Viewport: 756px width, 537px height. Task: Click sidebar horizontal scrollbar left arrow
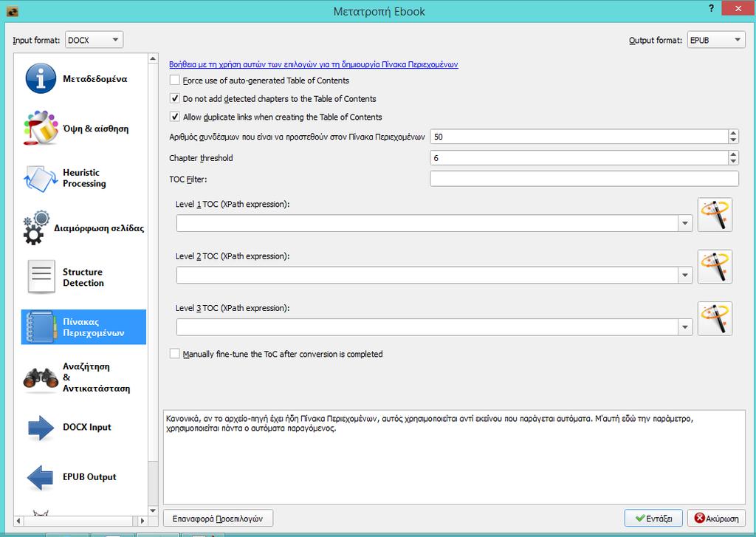[18, 521]
